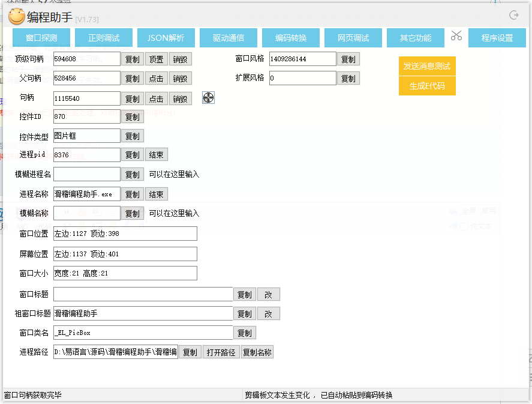Open the 正则调试 tab
The image size is (532, 404).
[x=104, y=38]
